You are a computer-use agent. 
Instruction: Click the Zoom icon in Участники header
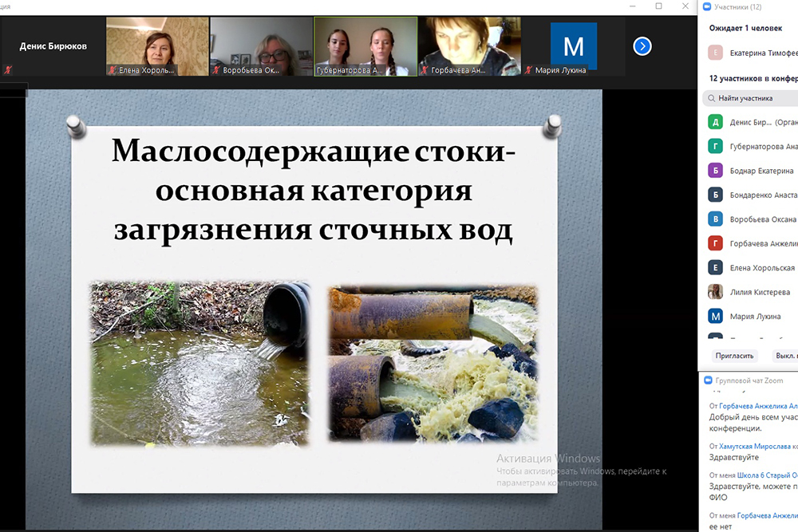click(707, 7)
